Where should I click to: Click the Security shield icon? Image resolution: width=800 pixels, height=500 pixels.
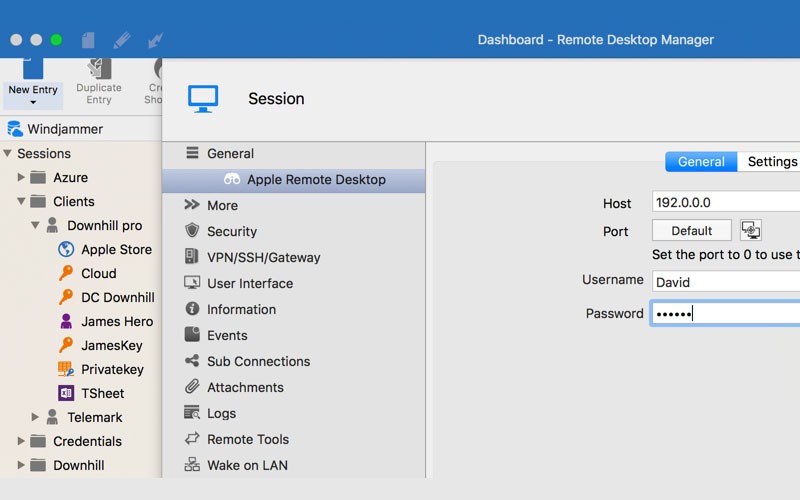tap(192, 231)
